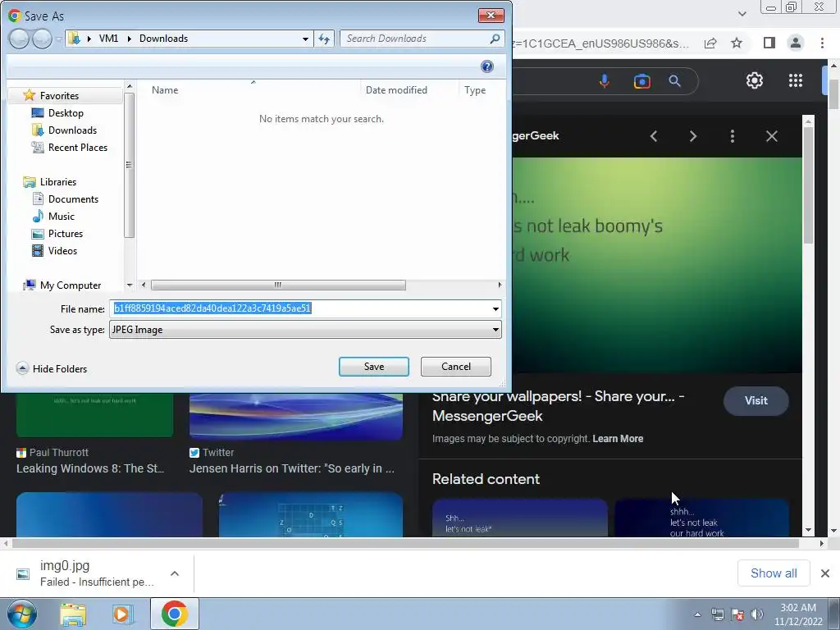Image resolution: width=840 pixels, height=630 pixels.
Task: Select Favorites in navigation pane
Action: click(x=59, y=96)
